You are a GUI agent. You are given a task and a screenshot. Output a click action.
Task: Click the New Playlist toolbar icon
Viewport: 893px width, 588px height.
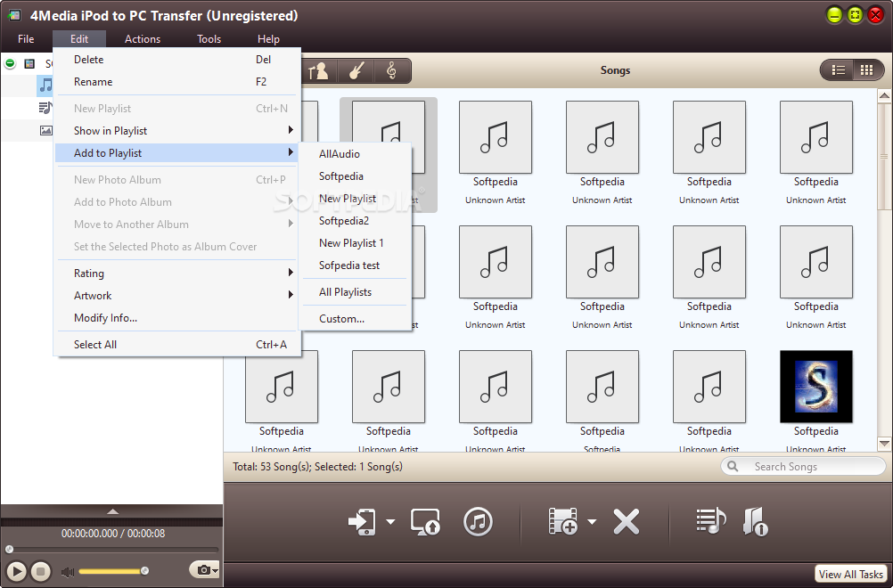pos(711,521)
